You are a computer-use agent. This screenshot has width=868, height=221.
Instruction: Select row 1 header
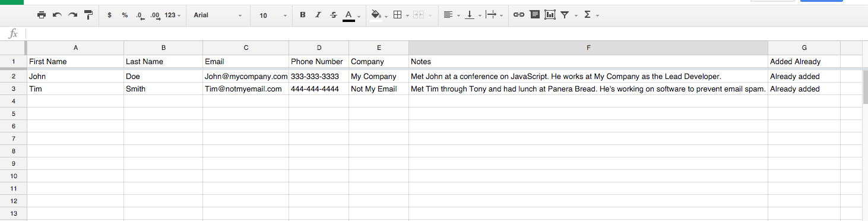[13, 61]
